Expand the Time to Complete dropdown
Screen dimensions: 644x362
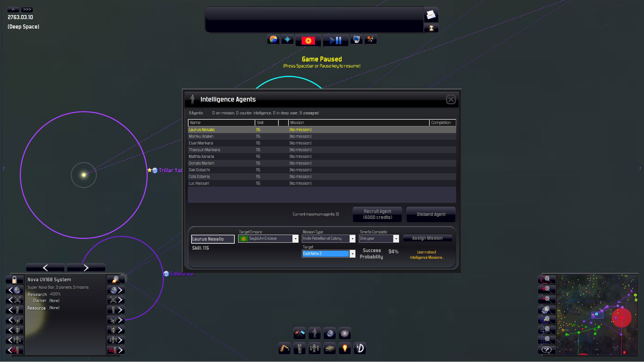(396, 239)
